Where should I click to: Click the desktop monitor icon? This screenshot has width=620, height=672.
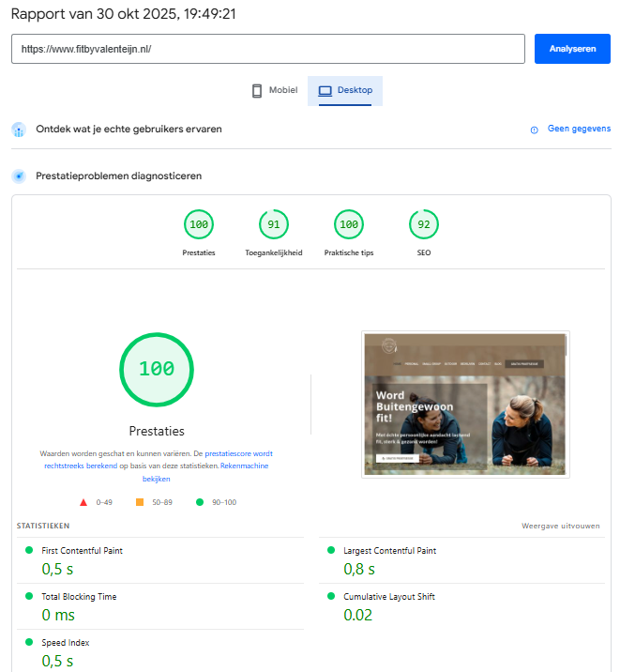(325, 91)
